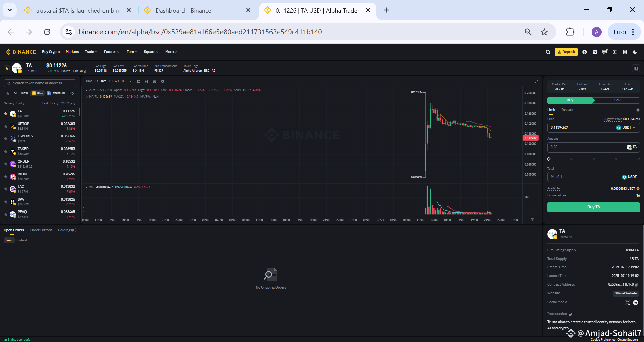644x342 pixels.
Task: Open the Trusta X social link
Action: [x=628, y=303]
